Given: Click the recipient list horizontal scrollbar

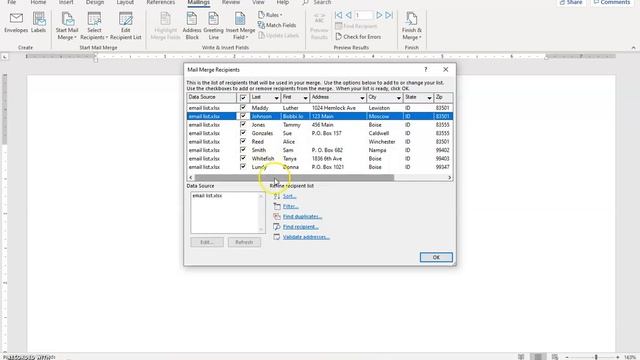Looking at the screenshot, I should pos(294,178).
